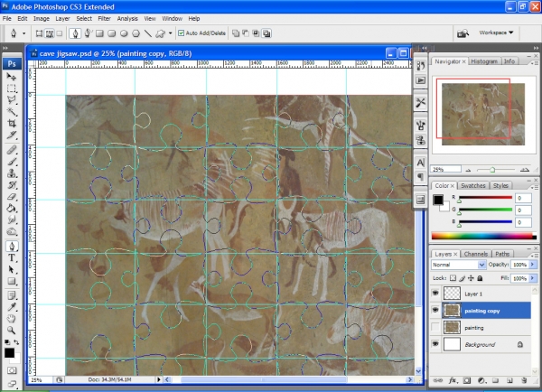542x392 pixels.
Task: Delete layer with trash icon
Action: point(524,380)
